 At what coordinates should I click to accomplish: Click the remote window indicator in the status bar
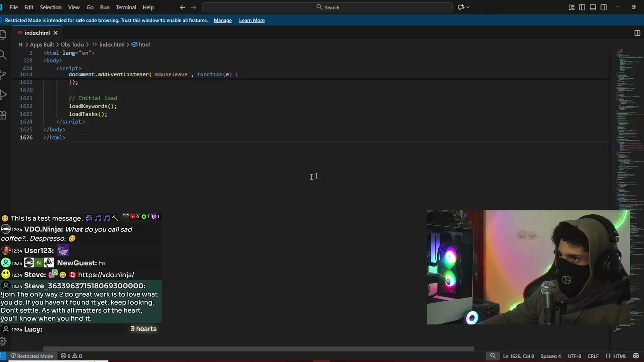click(3, 356)
